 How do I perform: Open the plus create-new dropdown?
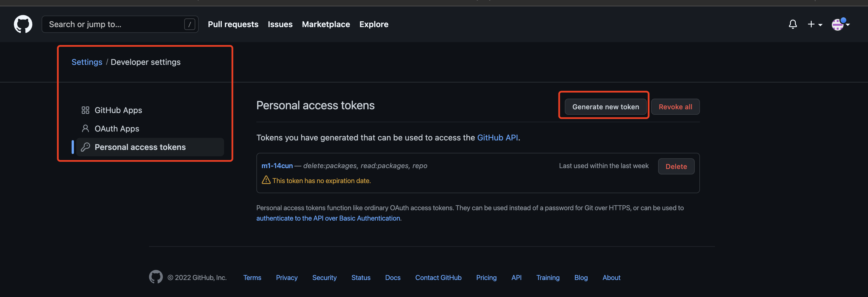point(815,24)
